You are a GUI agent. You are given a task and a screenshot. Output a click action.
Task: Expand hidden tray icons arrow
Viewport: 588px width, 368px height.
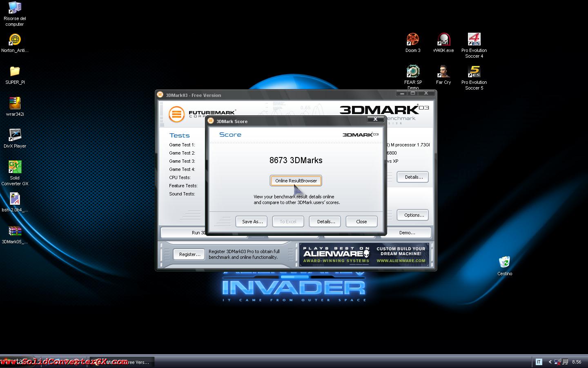tap(550, 362)
